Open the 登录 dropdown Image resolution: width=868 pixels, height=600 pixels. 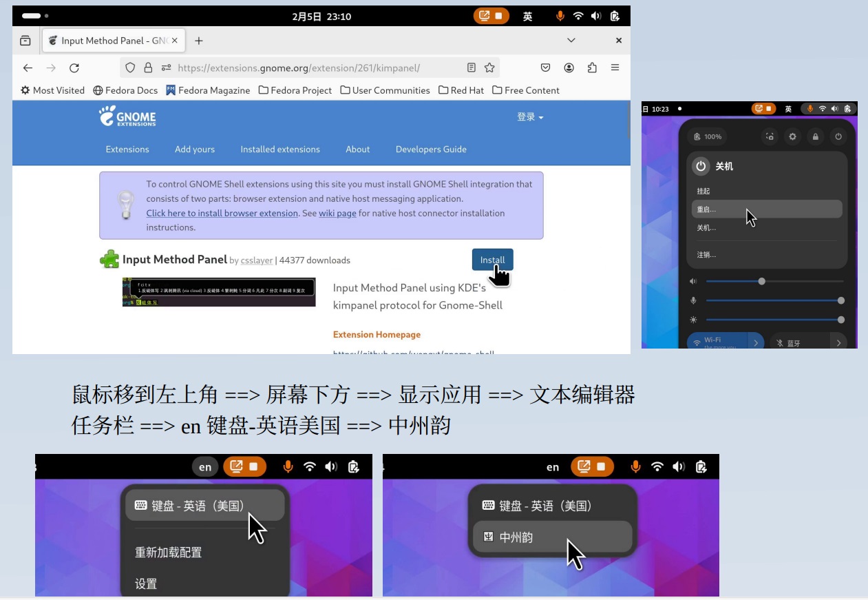click(x=530, y=117)
